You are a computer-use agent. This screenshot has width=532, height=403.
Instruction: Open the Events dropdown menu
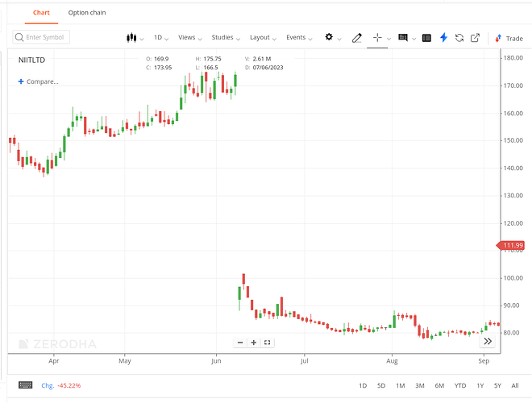(x=300, y=38)
